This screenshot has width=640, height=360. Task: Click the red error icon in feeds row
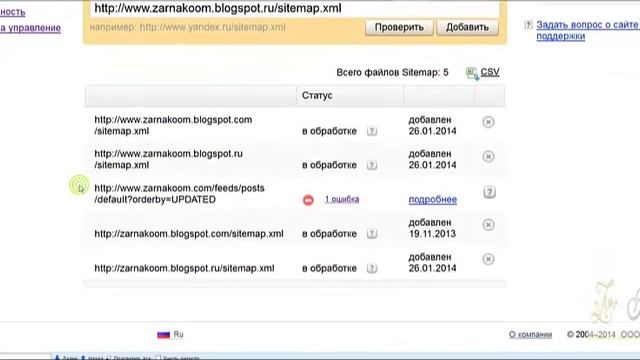pyautogui.click(x=308, y=200)
